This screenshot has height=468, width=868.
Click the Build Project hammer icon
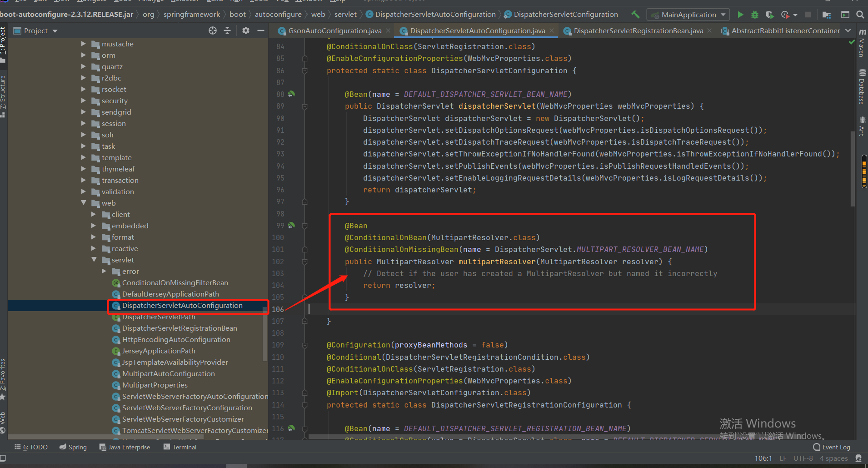pyautogui.click(x=635, y=15)
